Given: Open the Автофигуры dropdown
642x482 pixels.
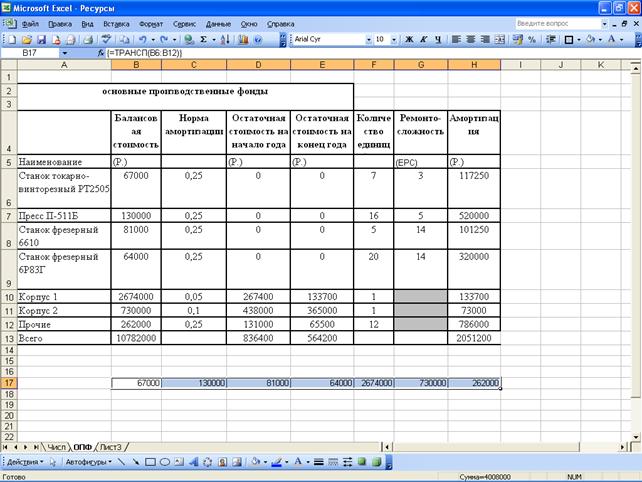Looking at the screenshot, I should [89, 462].
